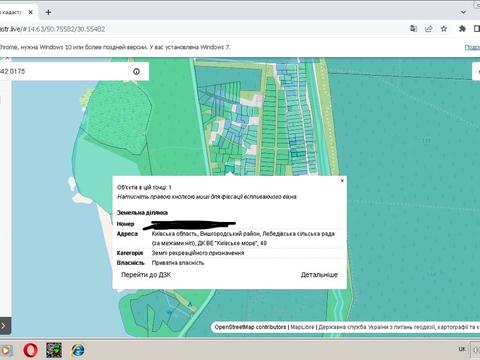Switch the UK keyboard language indicator
480x360 pixels.
coord(462,349)
